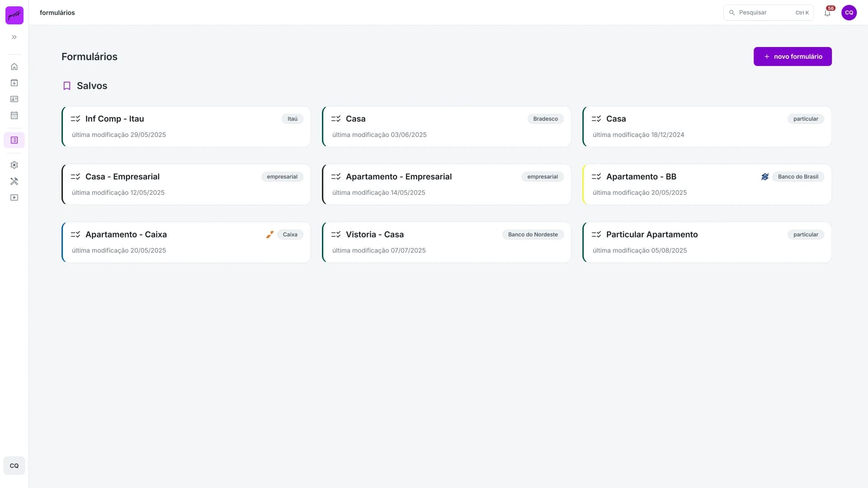Click the purple app logo in sidebar
The image size is (868, 488).
[x=14, y=15]
